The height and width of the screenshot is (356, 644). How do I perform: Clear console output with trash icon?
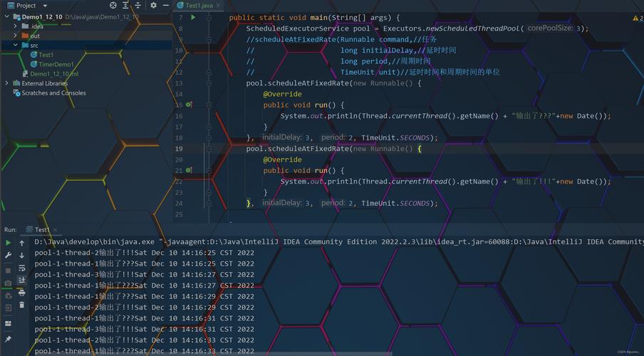(21, 305)
